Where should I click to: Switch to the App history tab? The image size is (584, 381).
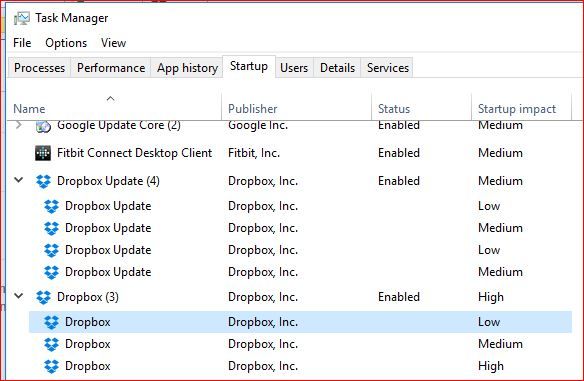[187, 68]
